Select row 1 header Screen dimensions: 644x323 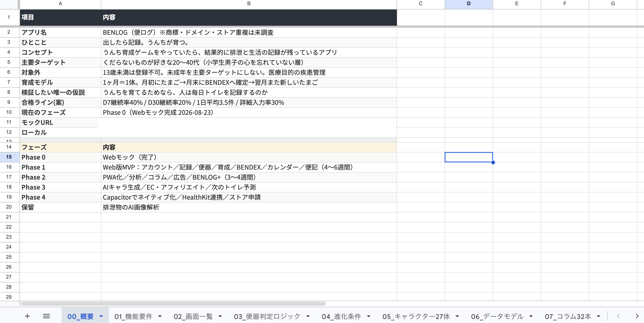pos(9,17)
